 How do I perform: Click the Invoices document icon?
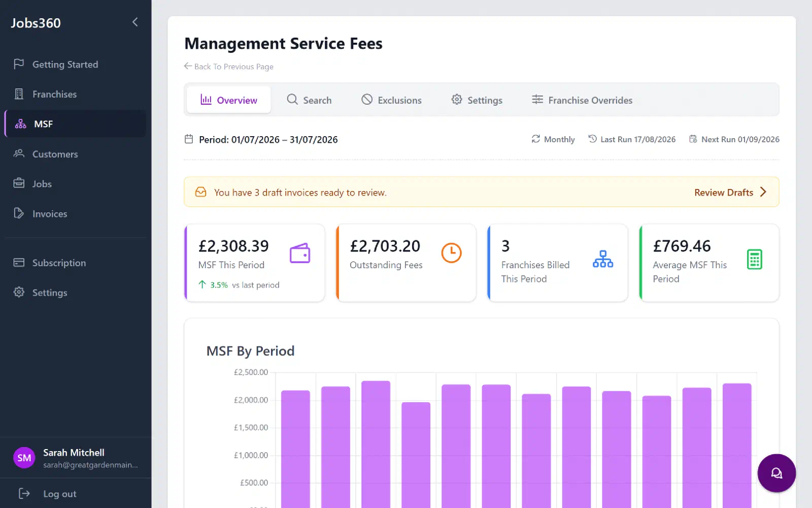click(19, 213)
